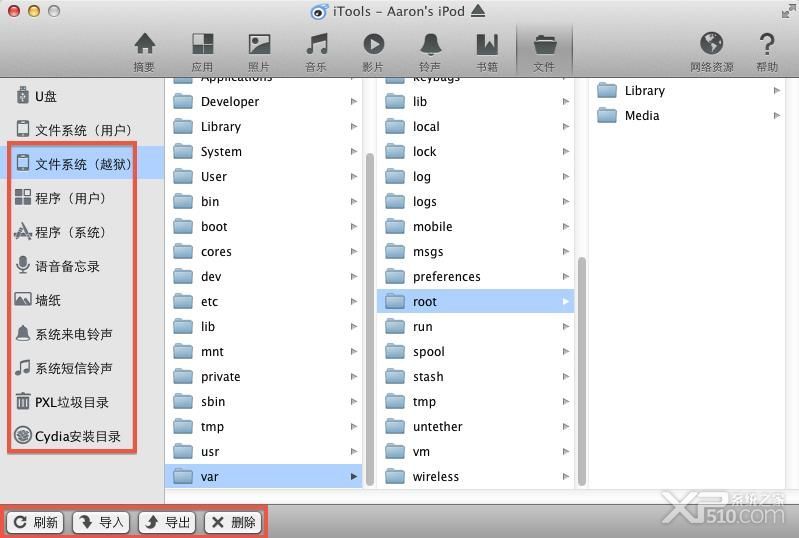The image size is (799, 538).
Task: Open the 帮助 question mark icon
Action: [766, 44]
